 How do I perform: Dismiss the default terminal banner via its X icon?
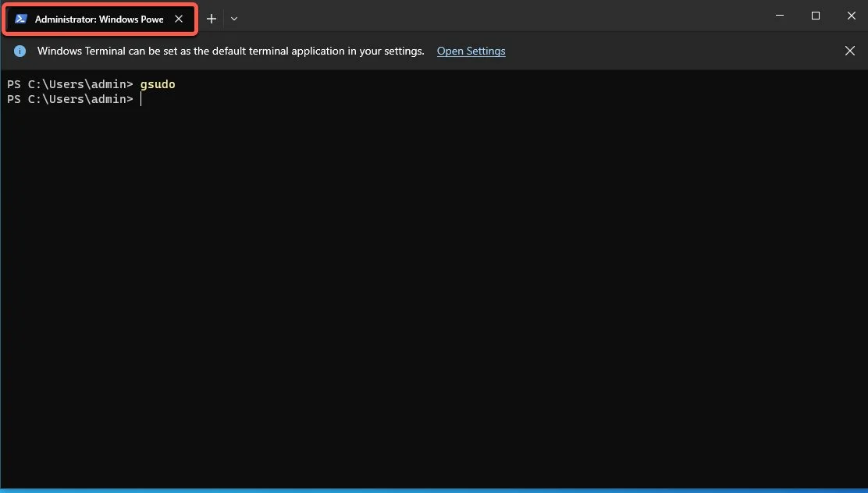click(850, 50)
